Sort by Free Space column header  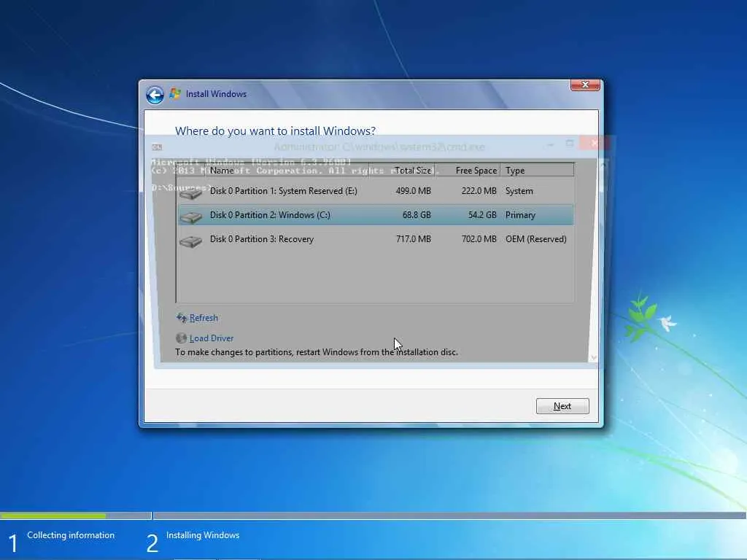[468, 170]
